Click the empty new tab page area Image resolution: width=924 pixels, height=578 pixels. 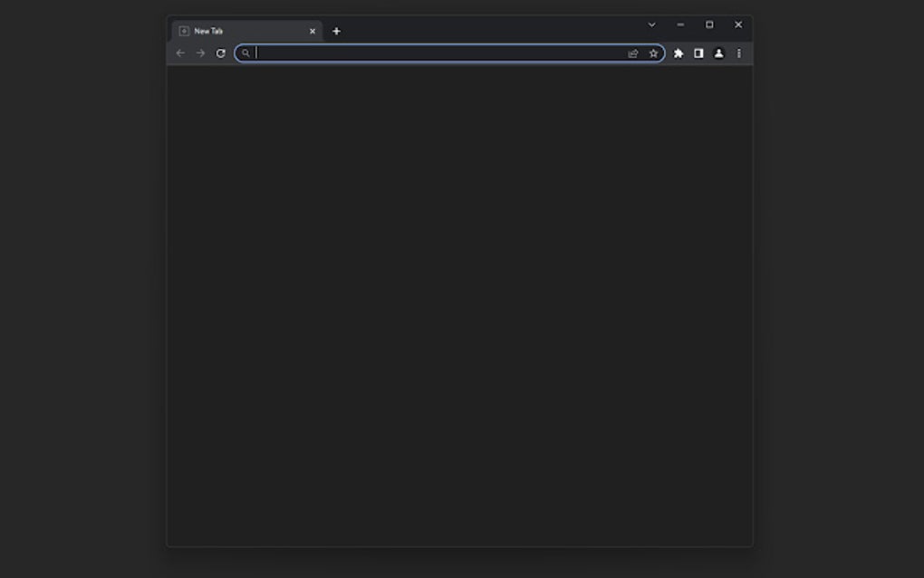[458, 308]
